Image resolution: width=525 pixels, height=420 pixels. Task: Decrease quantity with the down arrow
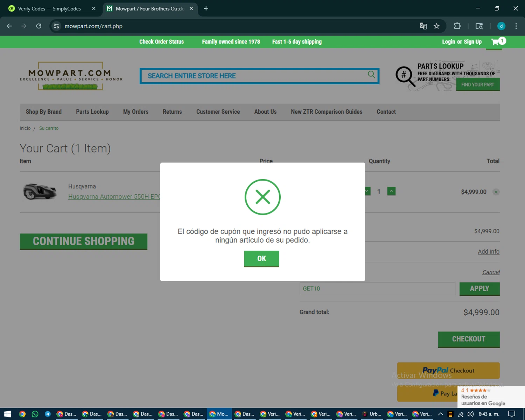367,191
